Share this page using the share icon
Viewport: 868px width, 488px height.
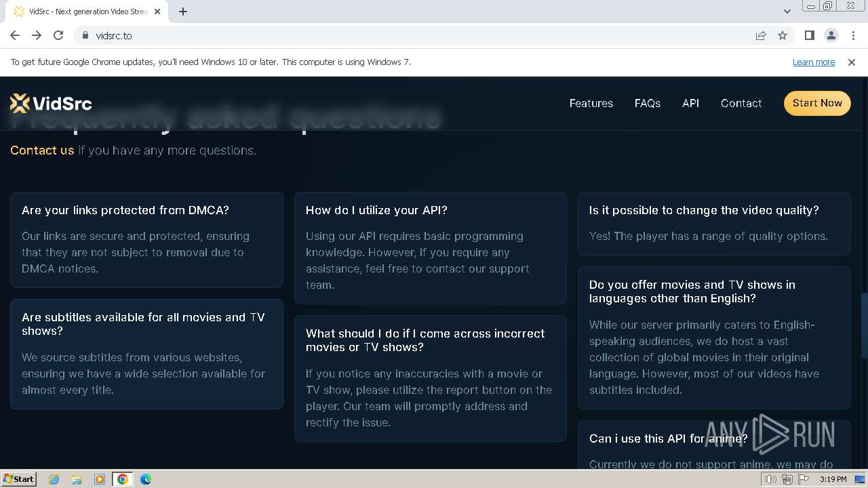pyautogui.click(x=761, y=35)
